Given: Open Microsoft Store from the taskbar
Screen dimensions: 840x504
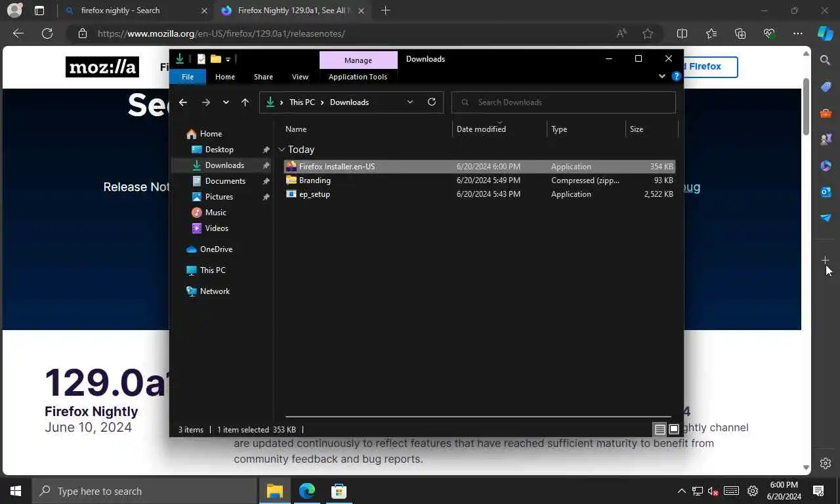Looking at the screenshot, I should 339,491.
